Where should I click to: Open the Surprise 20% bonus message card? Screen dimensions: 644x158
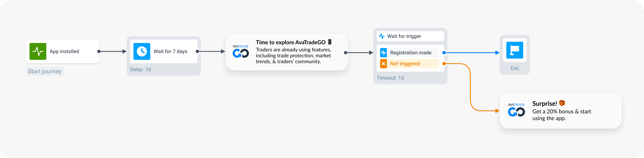click(x=562, y=111)
